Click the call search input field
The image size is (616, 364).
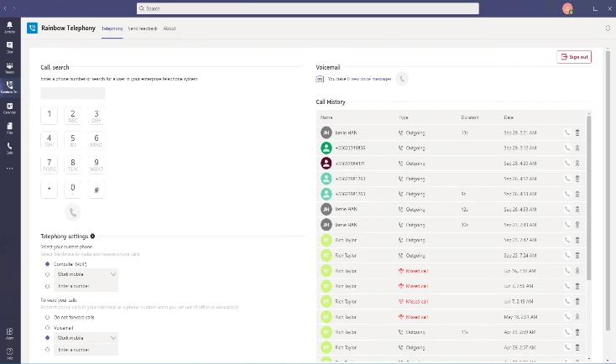pos(73,93)
